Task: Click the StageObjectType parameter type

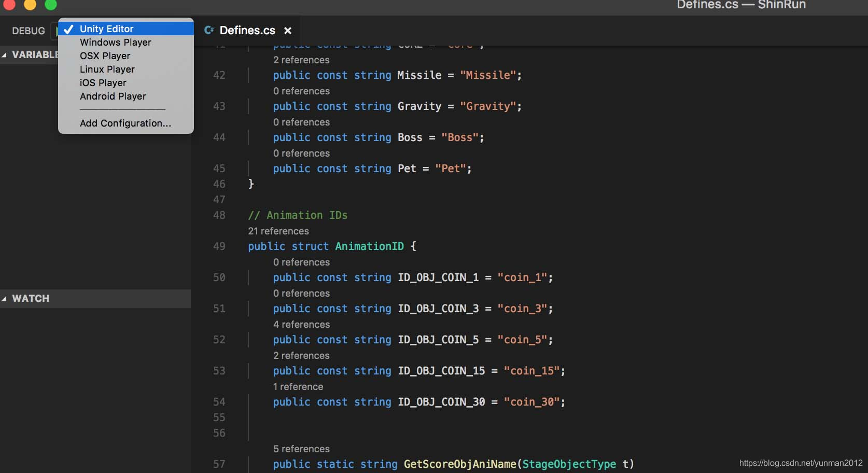Action: (x=569, y=464)
